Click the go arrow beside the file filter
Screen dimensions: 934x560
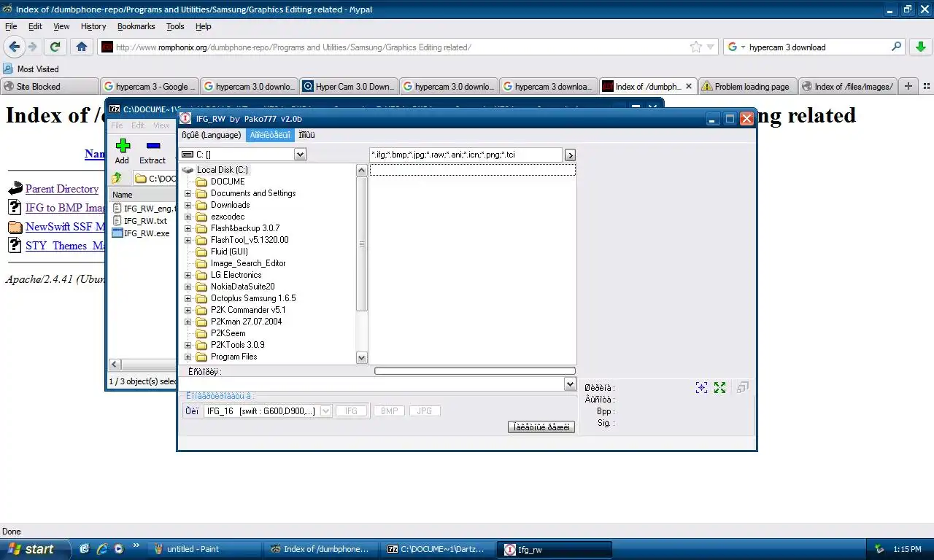click(571, 155)
